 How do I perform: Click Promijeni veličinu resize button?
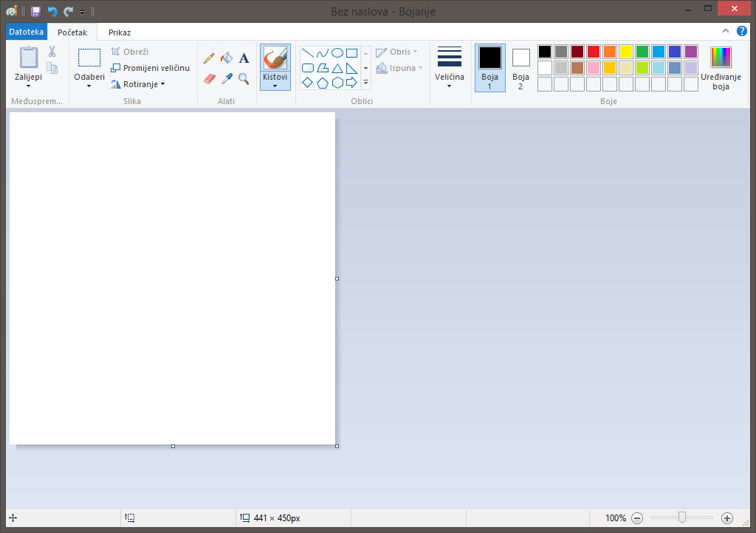(150, 68)
